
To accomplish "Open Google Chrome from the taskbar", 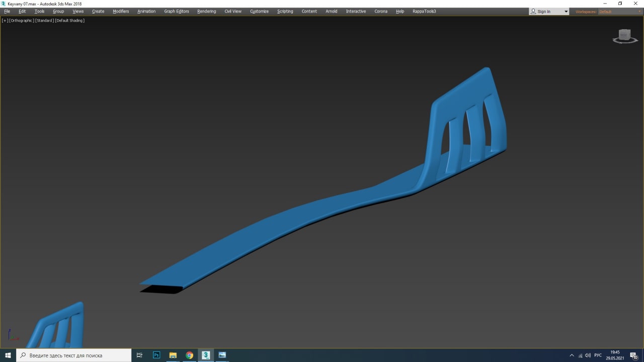I will (189, 355).
